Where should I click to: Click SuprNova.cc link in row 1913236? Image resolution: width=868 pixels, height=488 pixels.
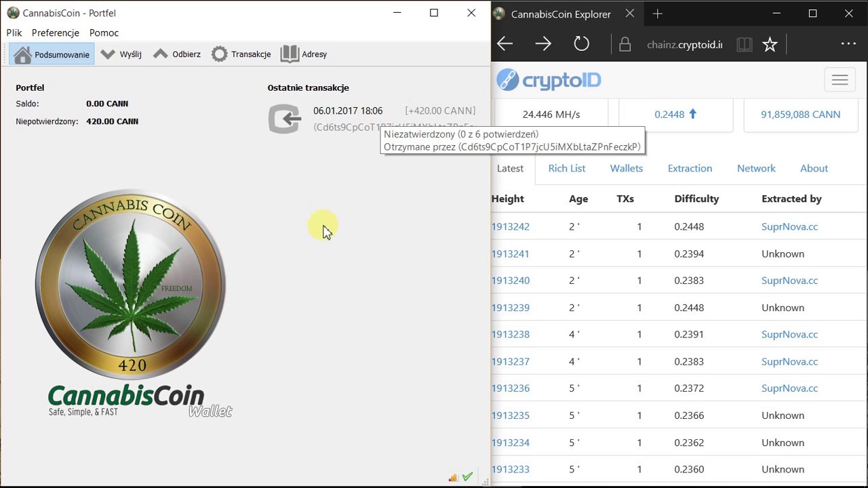click(x=789, y=388)
